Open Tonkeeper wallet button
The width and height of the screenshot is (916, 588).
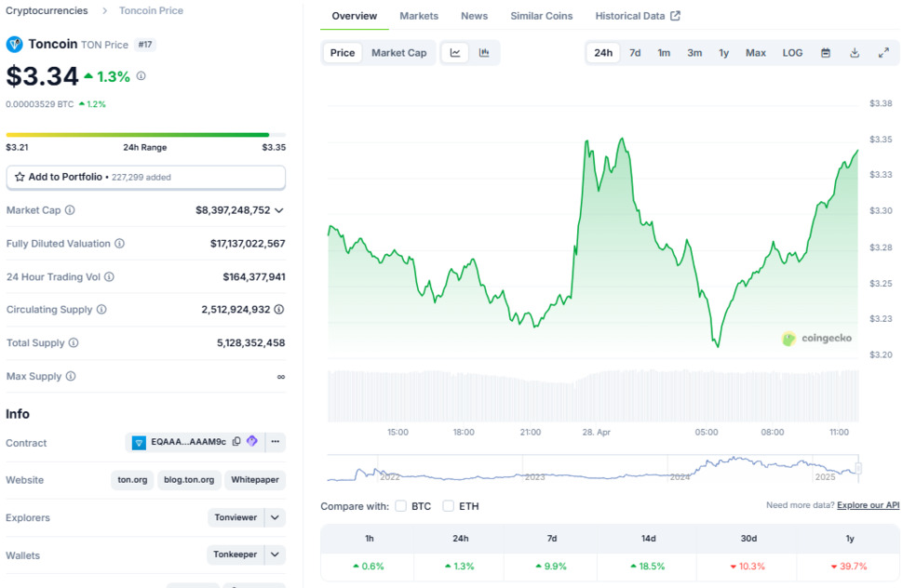235,555
